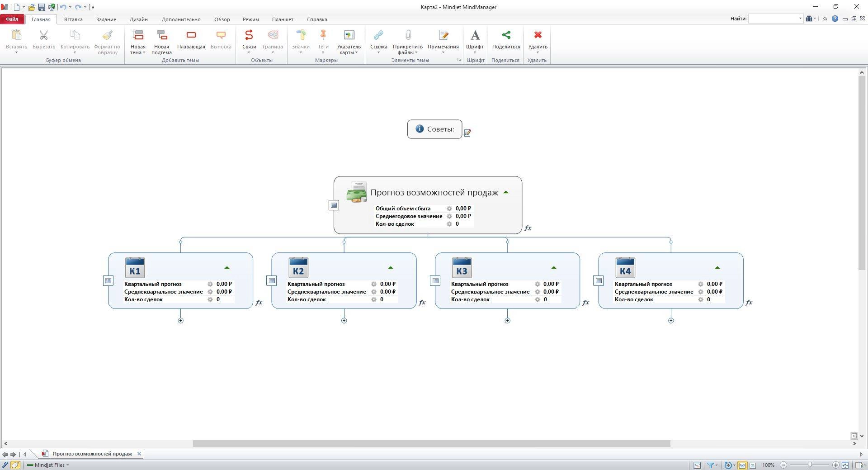Switch to the Задание ribbon tab
Image resolution: width=868 pixels, height=470 pixels.
106,19
